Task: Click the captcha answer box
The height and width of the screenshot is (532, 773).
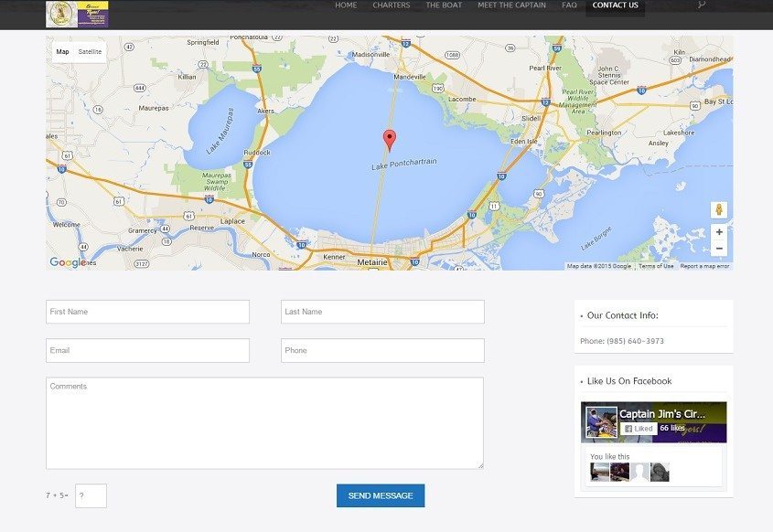Action: [x=91, y=496]
